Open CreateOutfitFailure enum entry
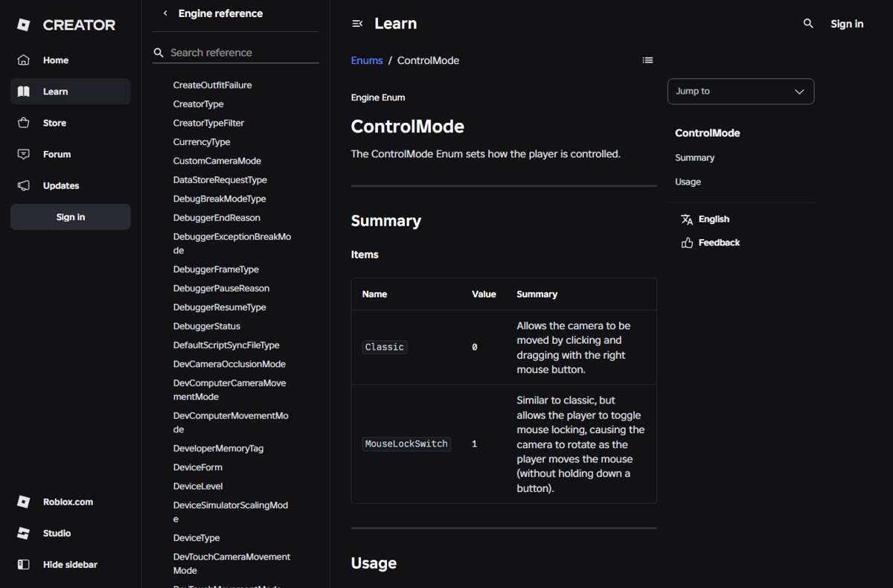 tap(213, 85)
